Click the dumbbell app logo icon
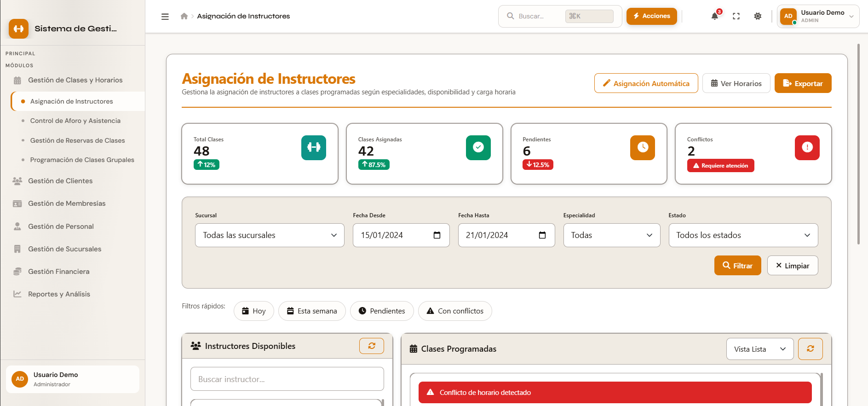Image resolution: width=868 pixels, height=406 pixels. (x=18, y=29)
